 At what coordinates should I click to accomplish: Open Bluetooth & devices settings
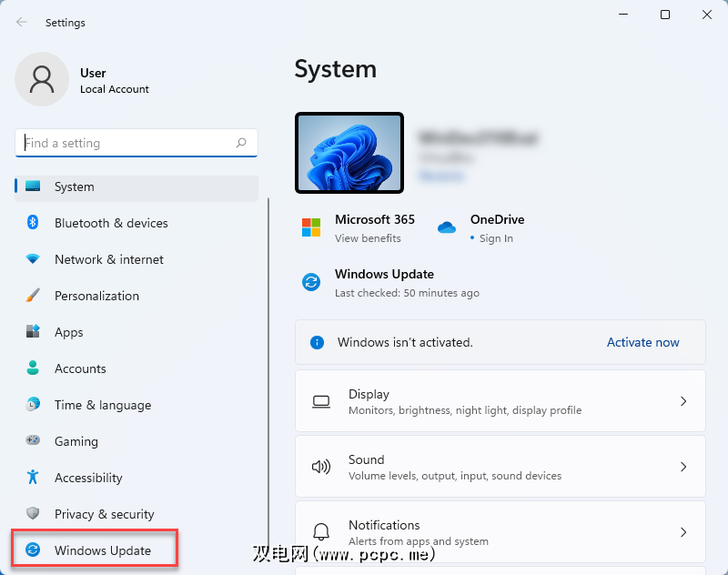point(136,223)
